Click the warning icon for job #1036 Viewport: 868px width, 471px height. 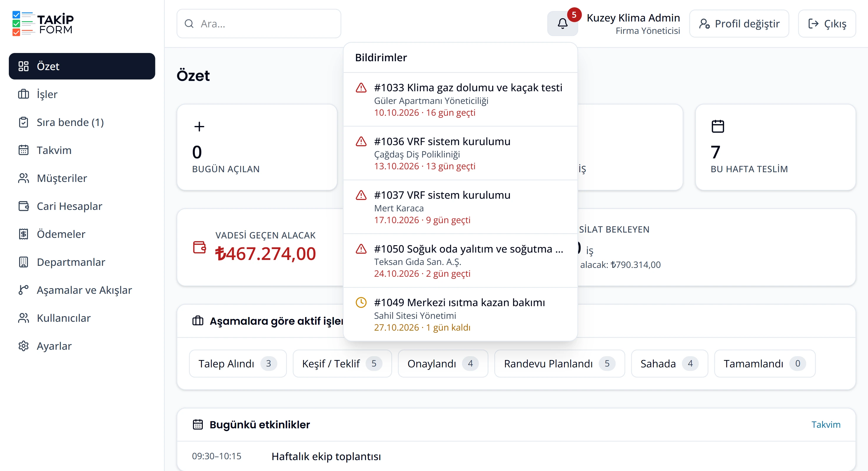tap(361, 141)
